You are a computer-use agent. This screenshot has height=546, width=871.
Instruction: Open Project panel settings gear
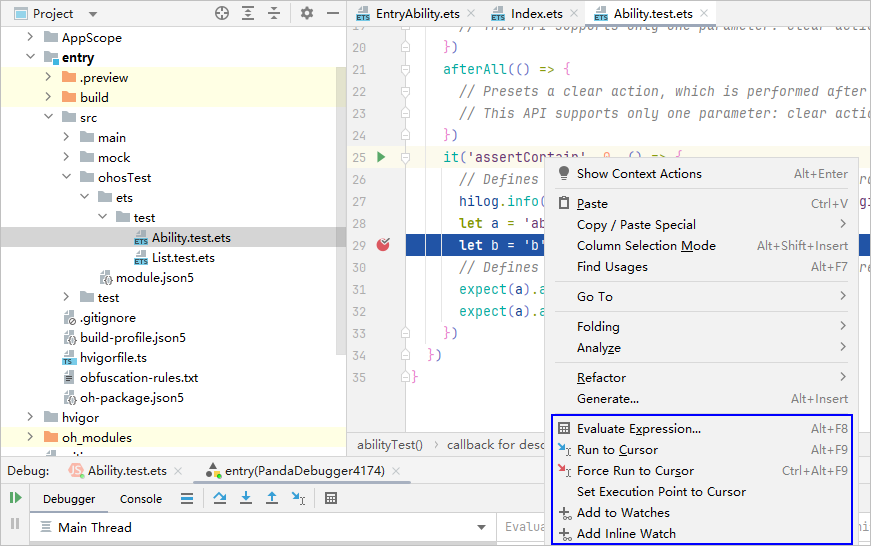click(x=307, y=14)
